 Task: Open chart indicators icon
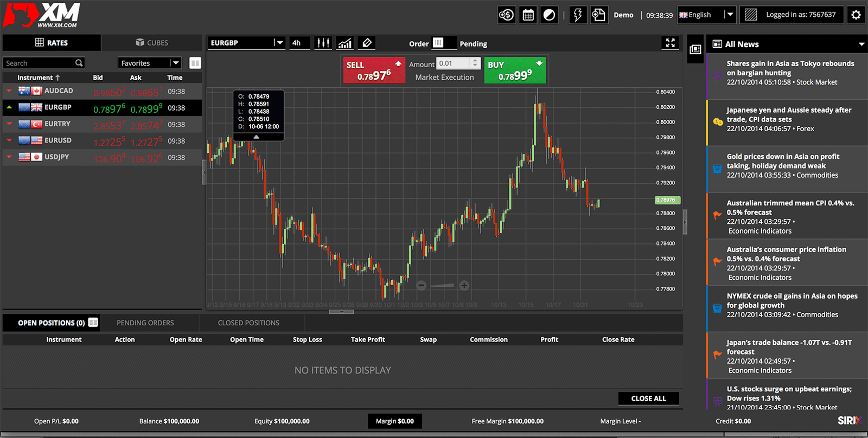coord(345,43)
